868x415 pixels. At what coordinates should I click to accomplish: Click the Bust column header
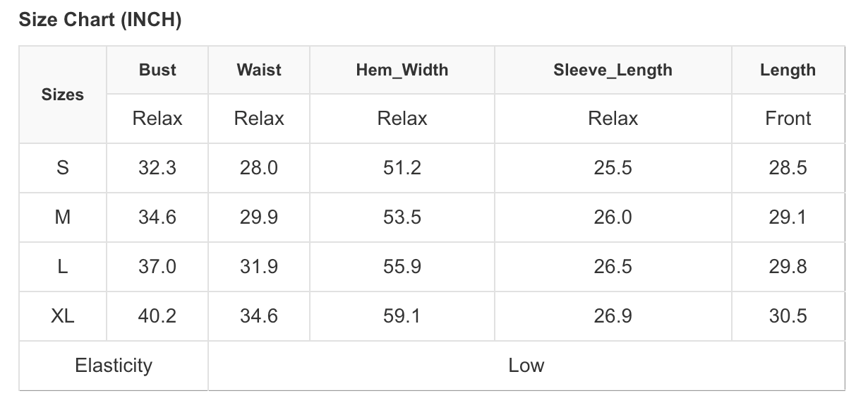[x=157, y=70]
